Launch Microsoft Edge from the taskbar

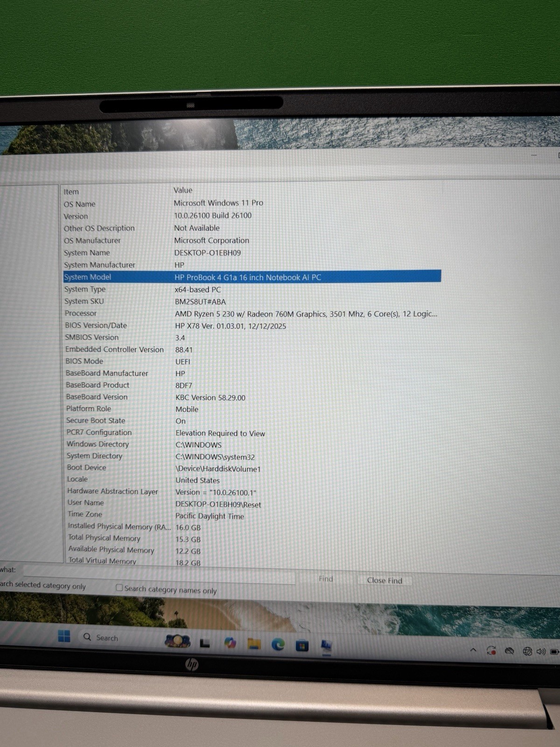(278, 645)
